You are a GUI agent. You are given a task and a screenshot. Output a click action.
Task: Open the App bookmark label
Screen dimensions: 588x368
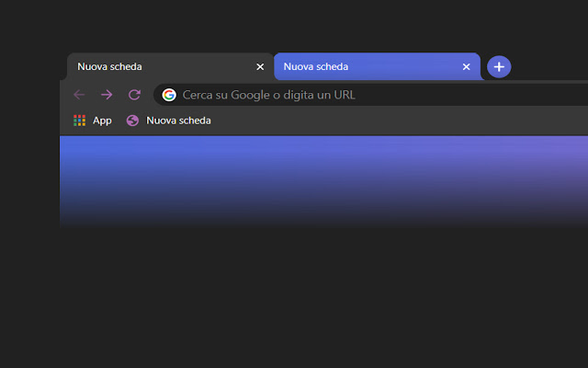(102, 121)
